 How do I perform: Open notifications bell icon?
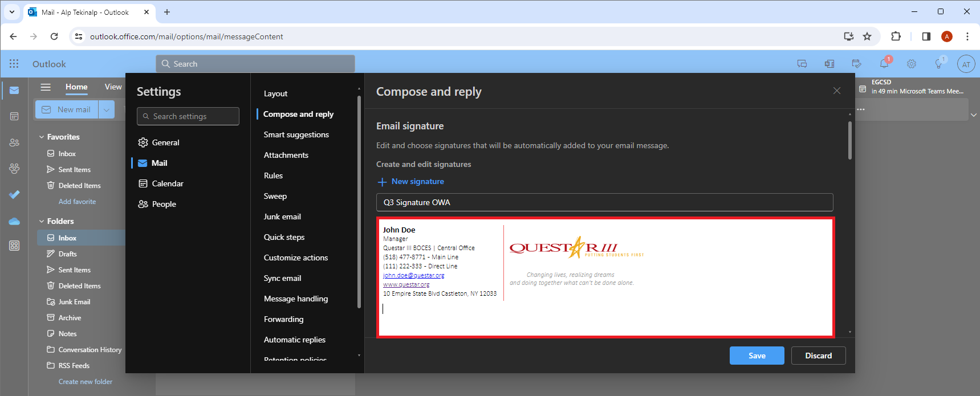pos(884,64)
